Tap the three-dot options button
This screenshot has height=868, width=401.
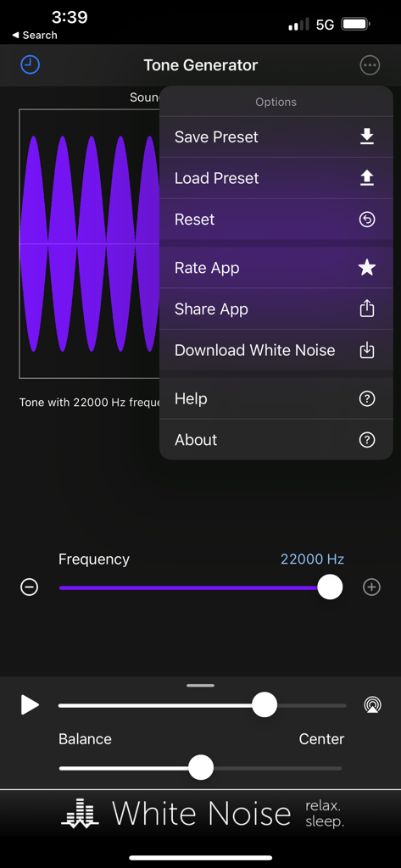tap(370, 65)
